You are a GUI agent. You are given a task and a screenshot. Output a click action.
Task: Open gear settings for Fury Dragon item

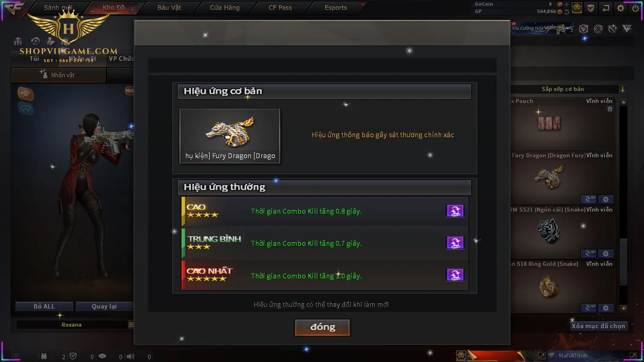click(x=606, y=199)
